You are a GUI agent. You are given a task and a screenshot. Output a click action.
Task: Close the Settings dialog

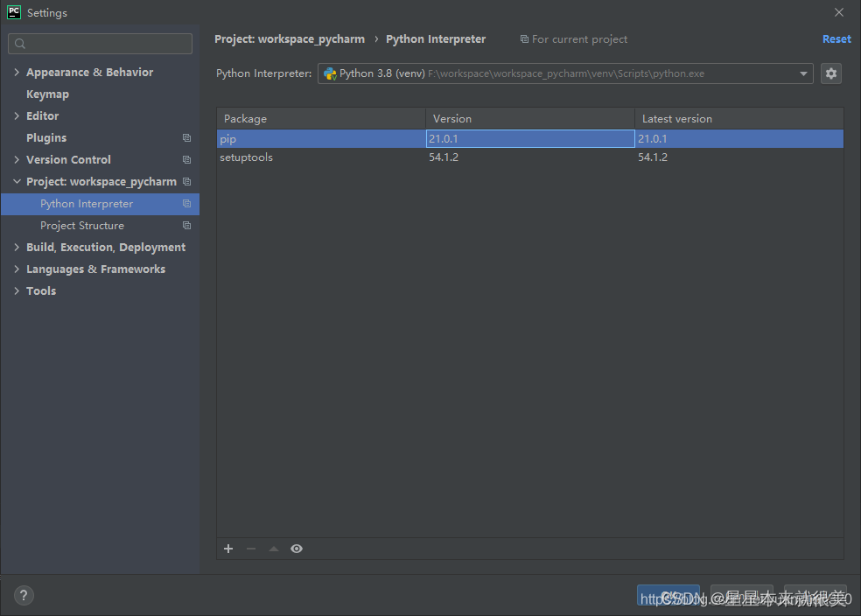[x=838, y=12]
